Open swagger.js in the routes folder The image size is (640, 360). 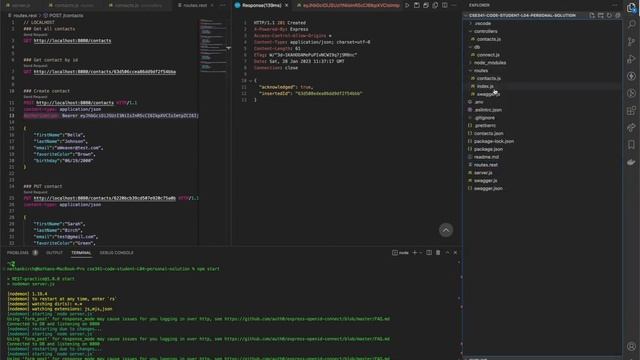[x=488, y=94]
